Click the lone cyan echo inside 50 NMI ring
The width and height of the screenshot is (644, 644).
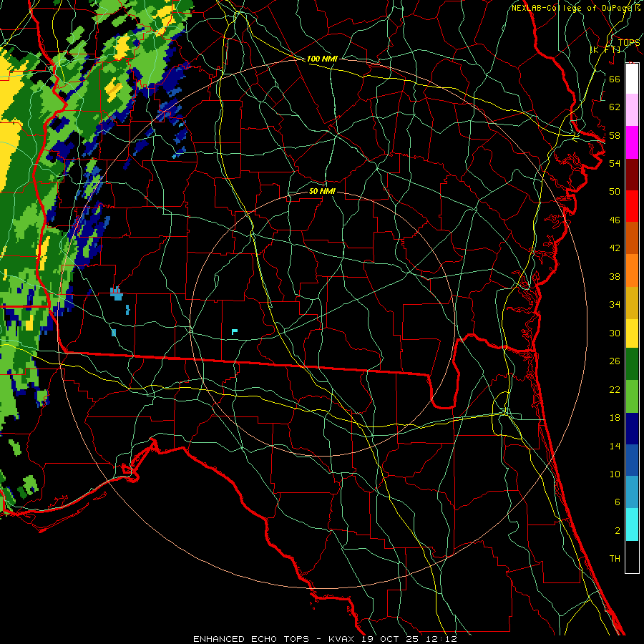pos(234,331)
